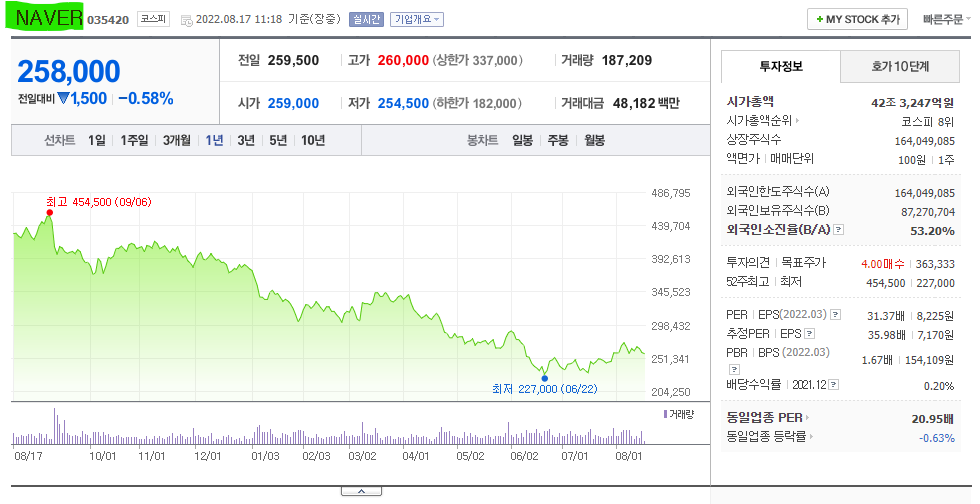Click the 최저 227,000 (06/22) chart label

point(545,389)
